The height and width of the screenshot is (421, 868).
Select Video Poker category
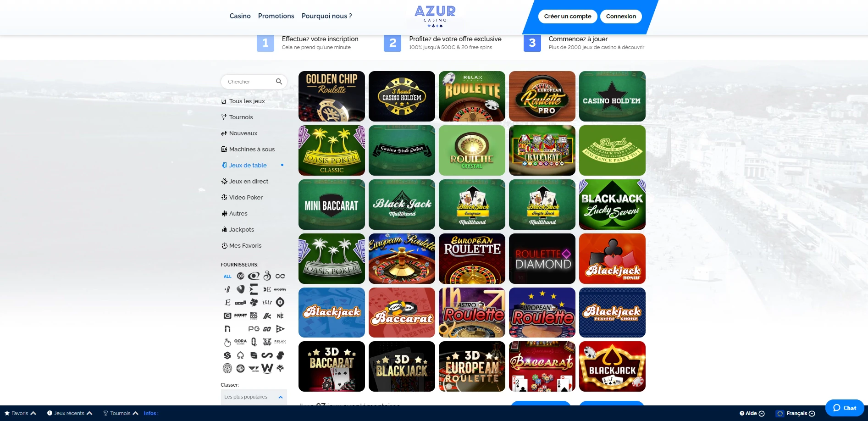click(x=246, y=197)
